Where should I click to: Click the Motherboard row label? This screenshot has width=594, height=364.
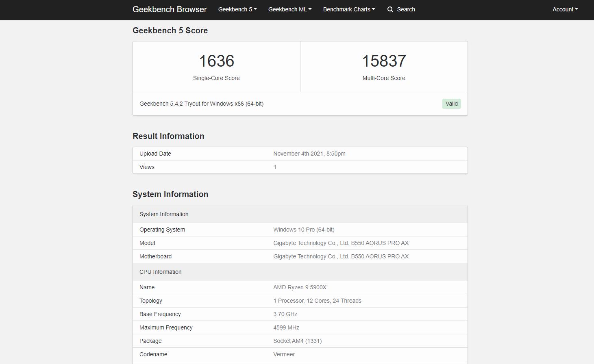[x=155, y=256]
